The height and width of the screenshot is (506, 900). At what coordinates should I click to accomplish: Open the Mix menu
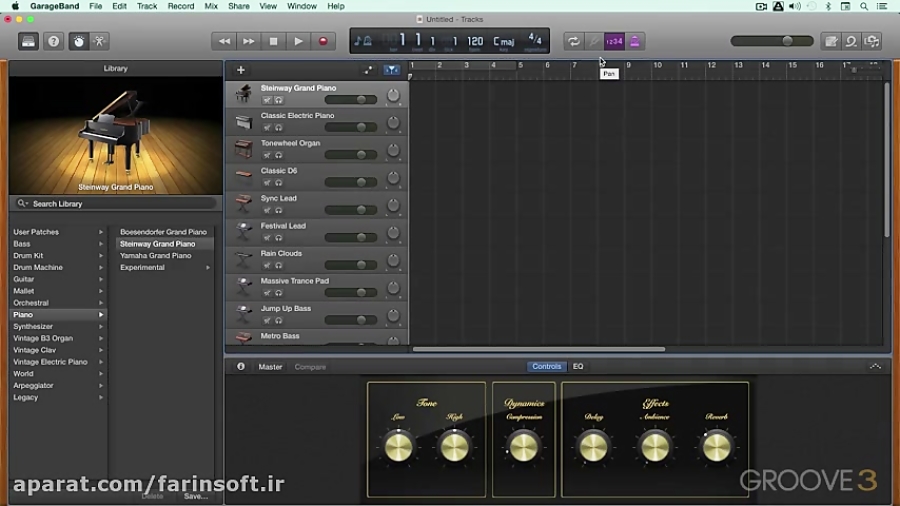coord(211,6)
